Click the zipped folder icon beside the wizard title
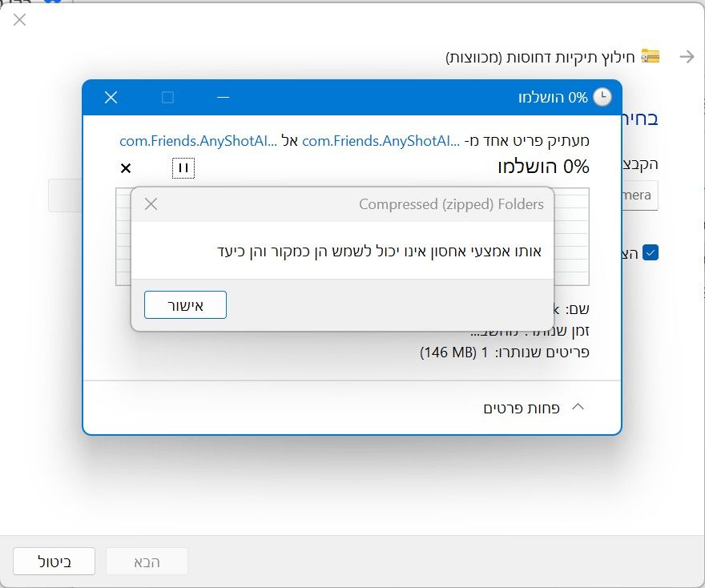Viewport: 705px width, 588px height. click(651, 56)
